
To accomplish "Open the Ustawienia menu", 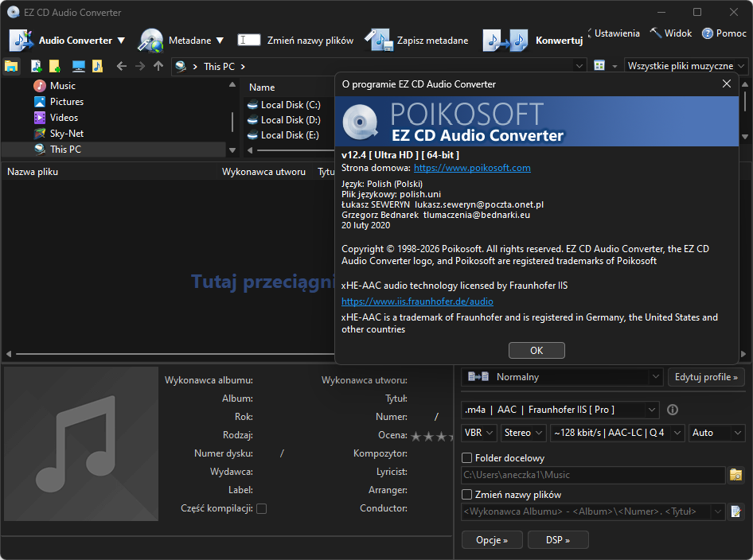I will click(x=617, y=33).
